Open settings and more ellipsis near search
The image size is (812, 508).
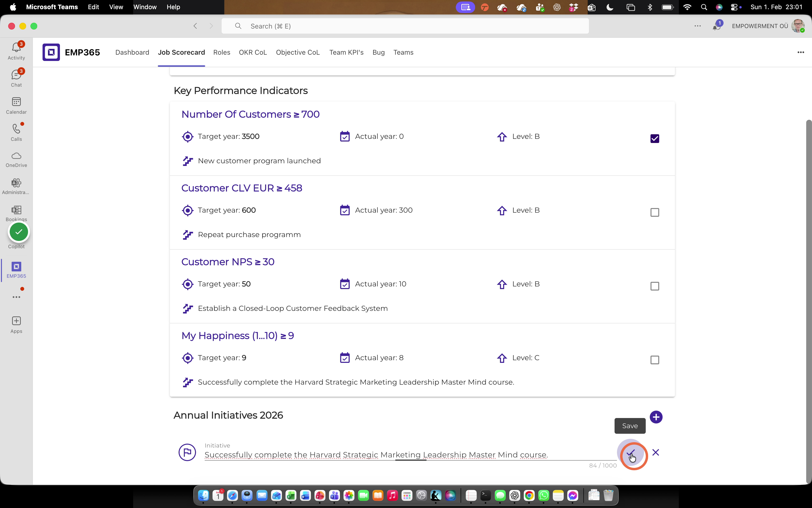click(x=698, y=26)
